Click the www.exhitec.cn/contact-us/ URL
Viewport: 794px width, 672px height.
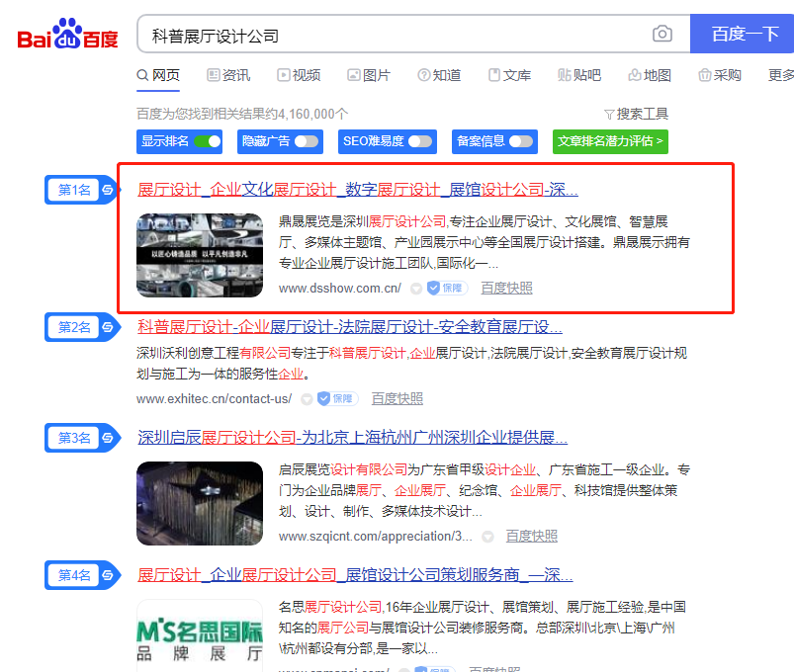click(x=214, y=398)
